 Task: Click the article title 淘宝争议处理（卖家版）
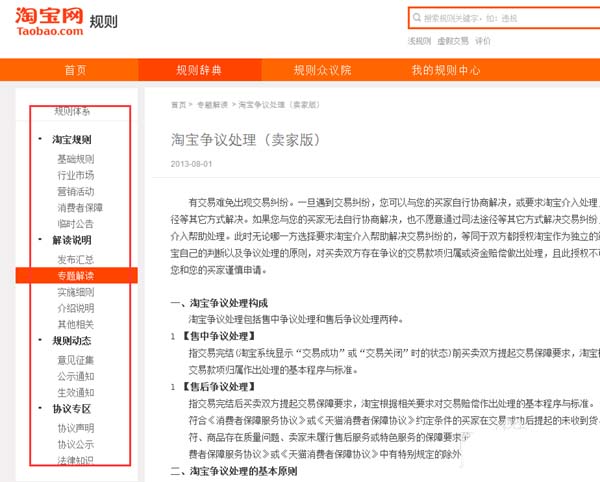click(x=245, y=140)
